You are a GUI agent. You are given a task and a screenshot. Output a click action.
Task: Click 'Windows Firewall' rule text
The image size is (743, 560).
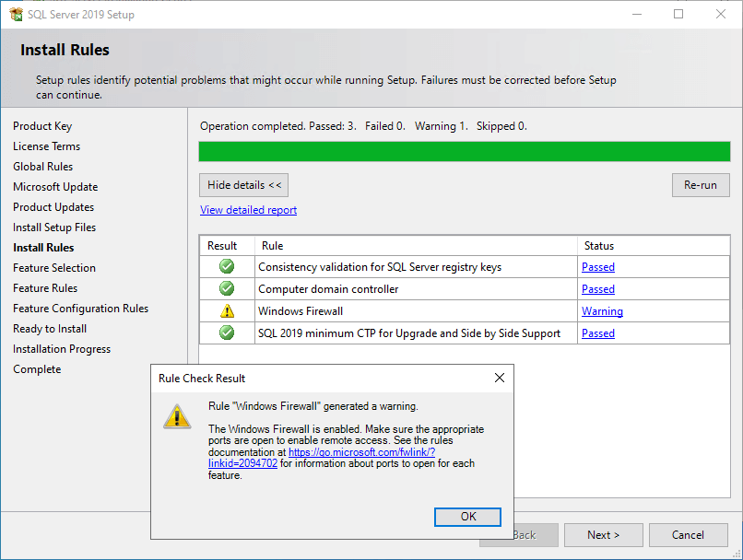tap(301, 311)
